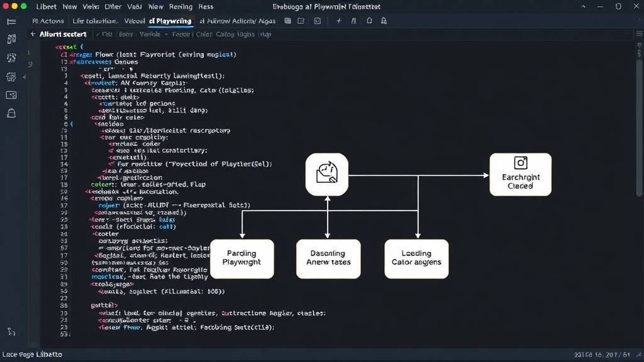Switch to the Rl Actons tab
The image size is (644, 362).
tap(48, 21)
